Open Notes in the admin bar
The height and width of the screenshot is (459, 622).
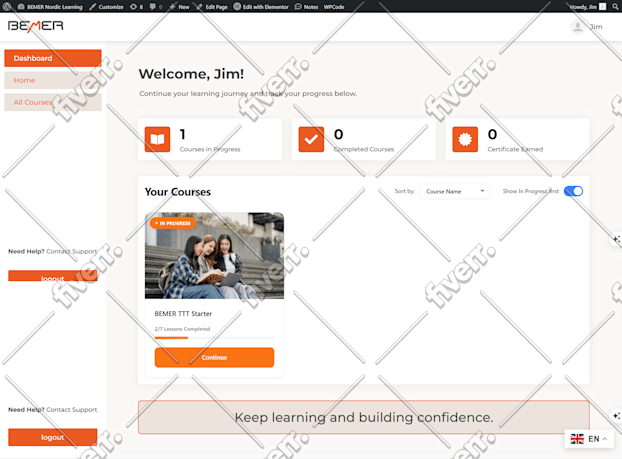coord(306,7)
